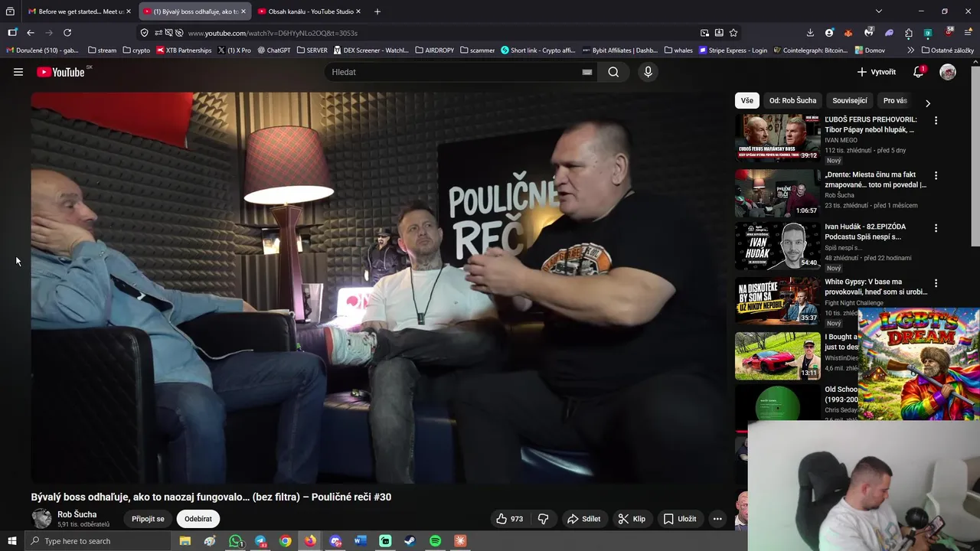
Task: Like the video with thumbs up
Action: (x=510, y=519)
